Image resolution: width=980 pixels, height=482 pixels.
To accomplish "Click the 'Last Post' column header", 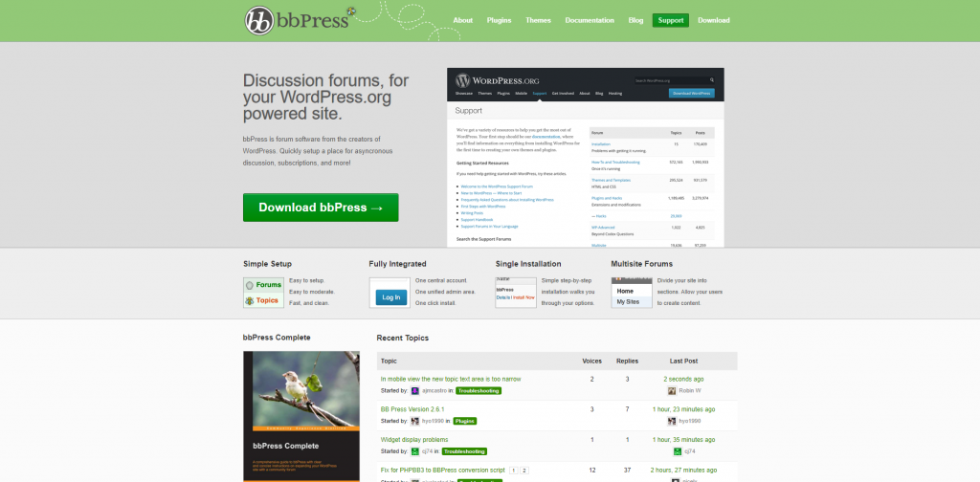I will 683,361.
